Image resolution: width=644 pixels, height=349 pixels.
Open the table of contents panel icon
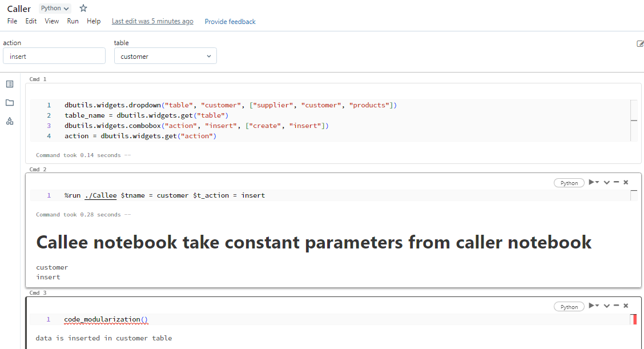[x=9, y=83]
